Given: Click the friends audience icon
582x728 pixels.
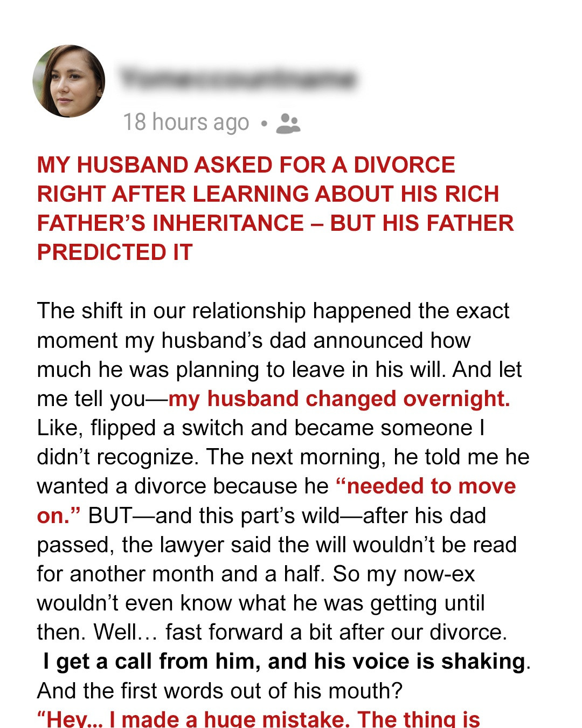Looking at the screenshot, I should (x=288, y=123).
